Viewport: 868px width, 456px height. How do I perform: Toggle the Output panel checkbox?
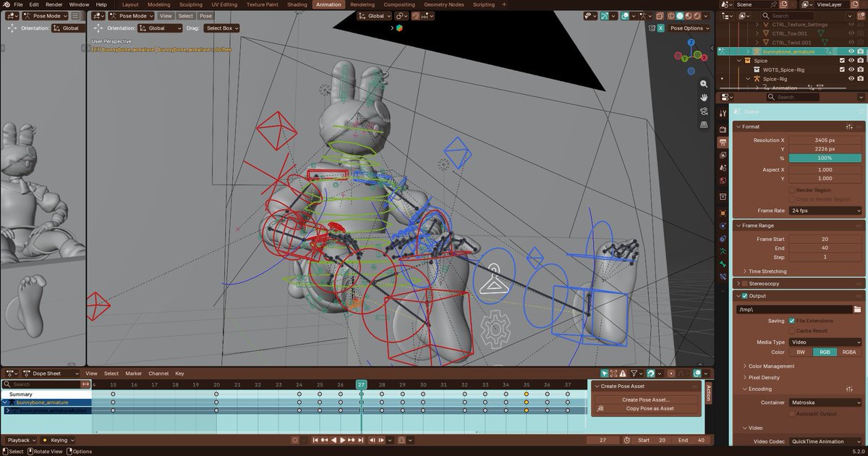click(x=744, y=295)
